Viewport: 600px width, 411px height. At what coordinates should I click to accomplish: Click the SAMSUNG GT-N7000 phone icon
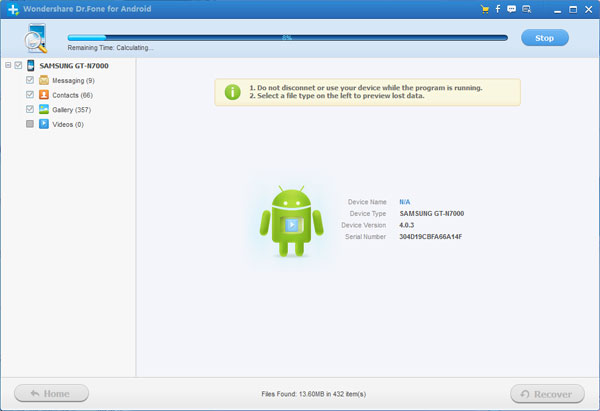coord(31,65)
